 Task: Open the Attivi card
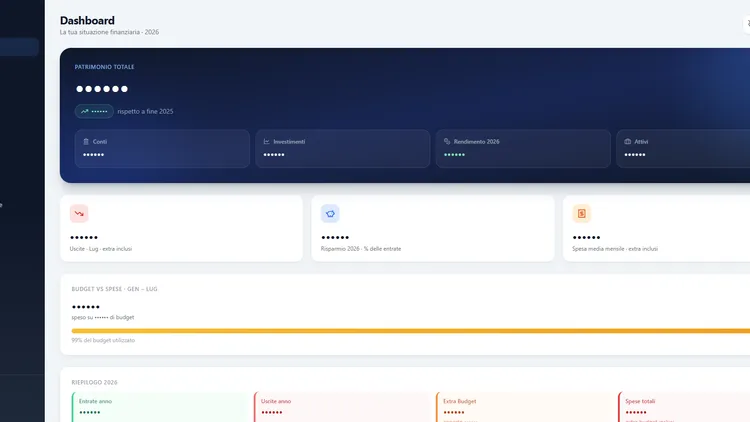click(684, 149)
